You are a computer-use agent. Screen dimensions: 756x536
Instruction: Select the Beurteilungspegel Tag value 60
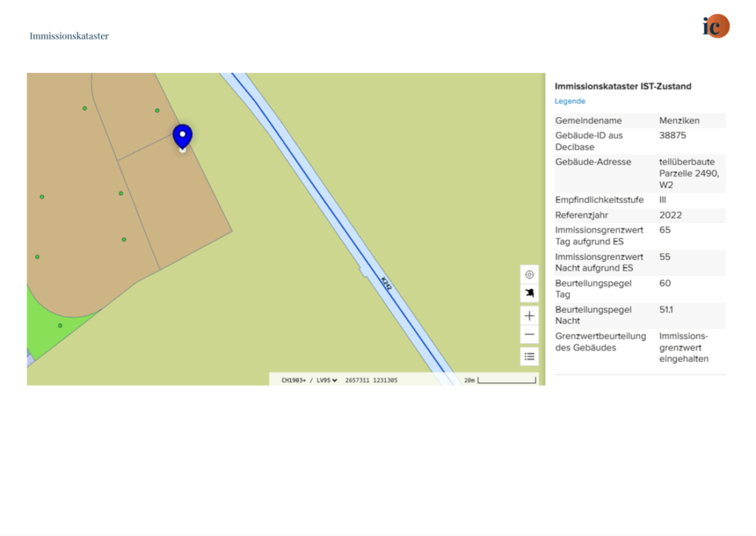[664, 284]
